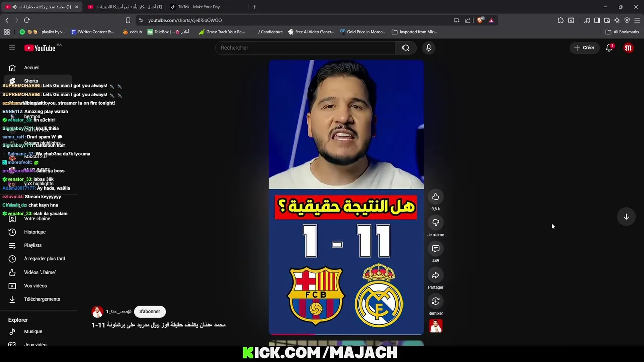644x362 pixels.
Task: Open Votre chaîne
Action: click(38, 219)
